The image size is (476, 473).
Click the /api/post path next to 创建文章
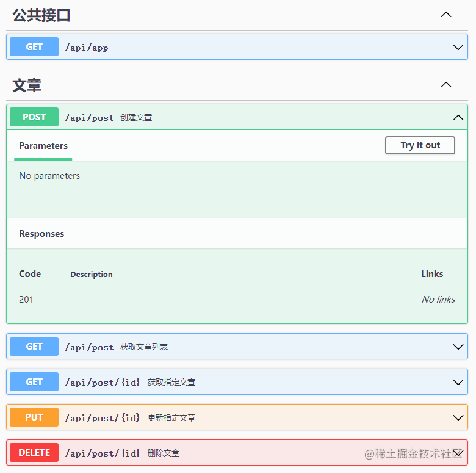(x=89, y=118)
